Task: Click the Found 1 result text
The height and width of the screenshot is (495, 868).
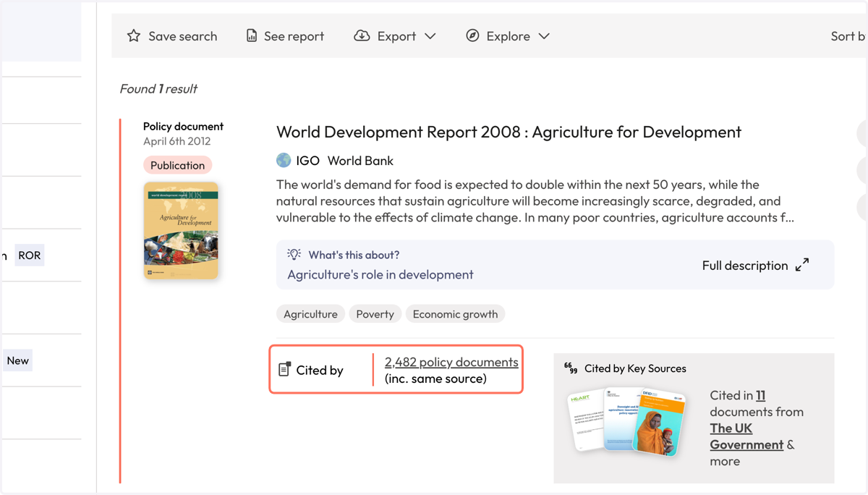Action: click(x=158, y=88)
